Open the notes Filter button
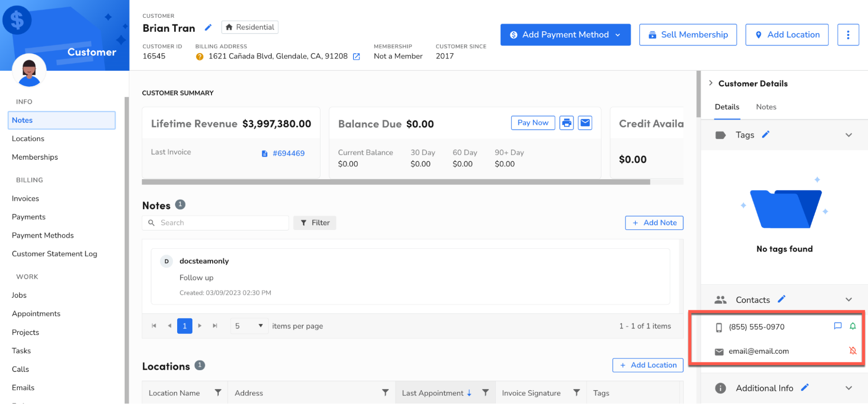 (x=315, y=223)
